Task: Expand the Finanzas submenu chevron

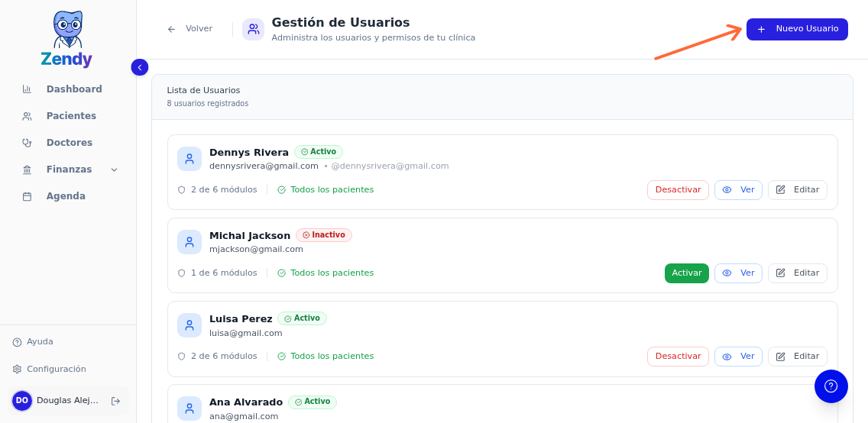Action: tap(115, 170)
